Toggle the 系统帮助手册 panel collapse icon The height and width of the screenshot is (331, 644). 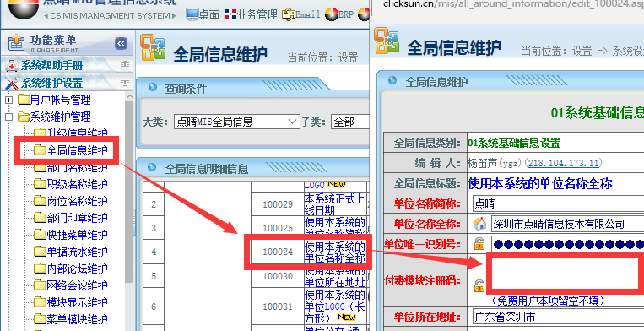click(x=124, y=65)
